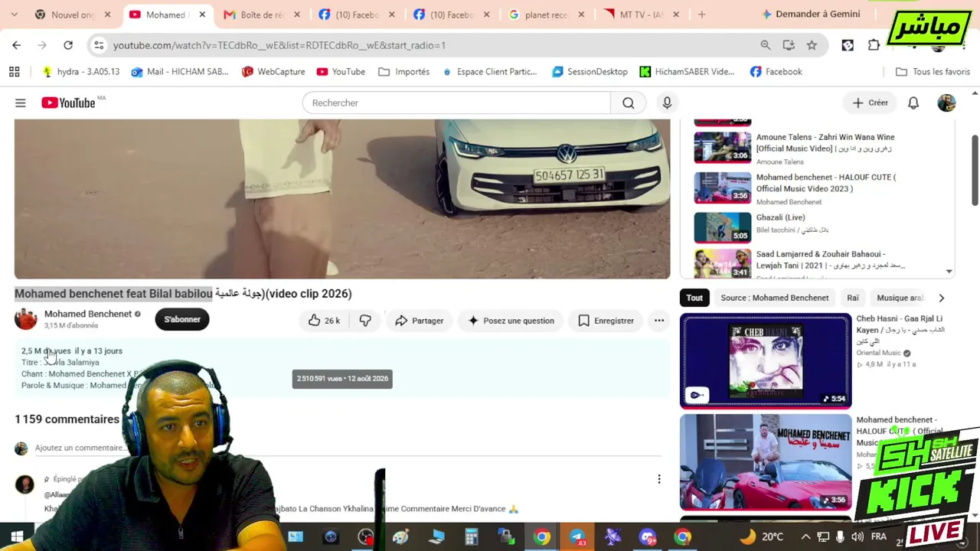Switch to the planet rece Google tab

[546, 15]
